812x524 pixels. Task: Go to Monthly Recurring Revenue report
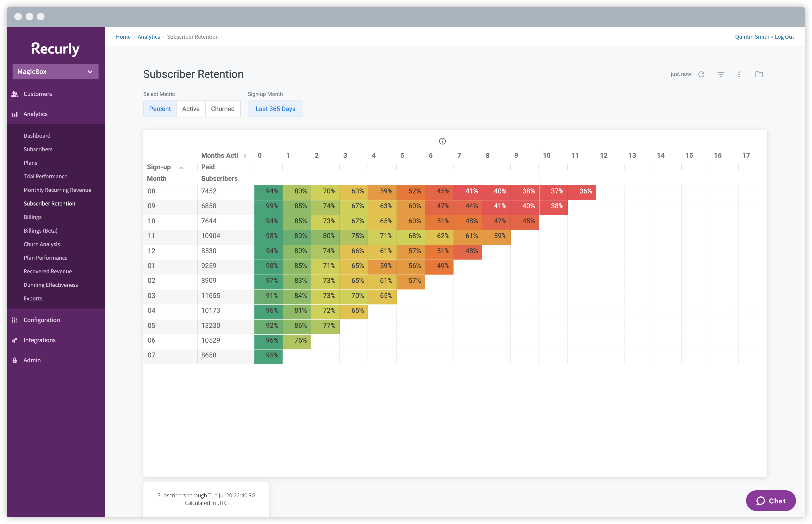[x=57, y=190]
